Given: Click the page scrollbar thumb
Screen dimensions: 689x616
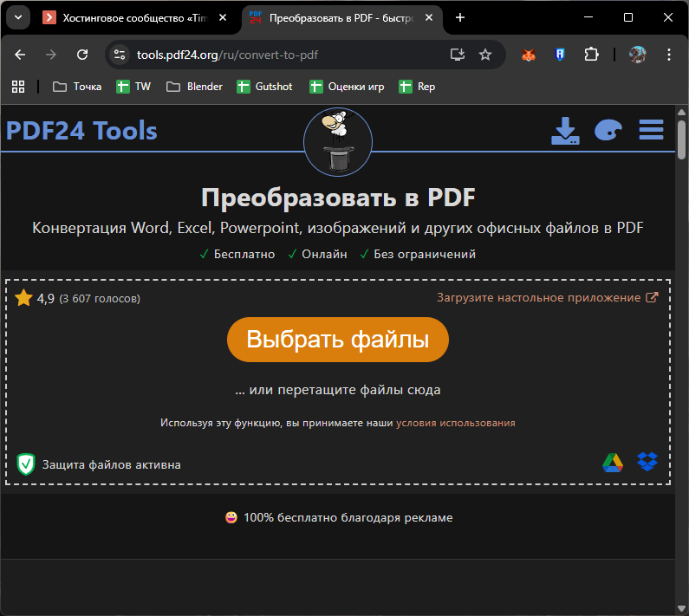Looking at the screenshot, I should (681, 139).
